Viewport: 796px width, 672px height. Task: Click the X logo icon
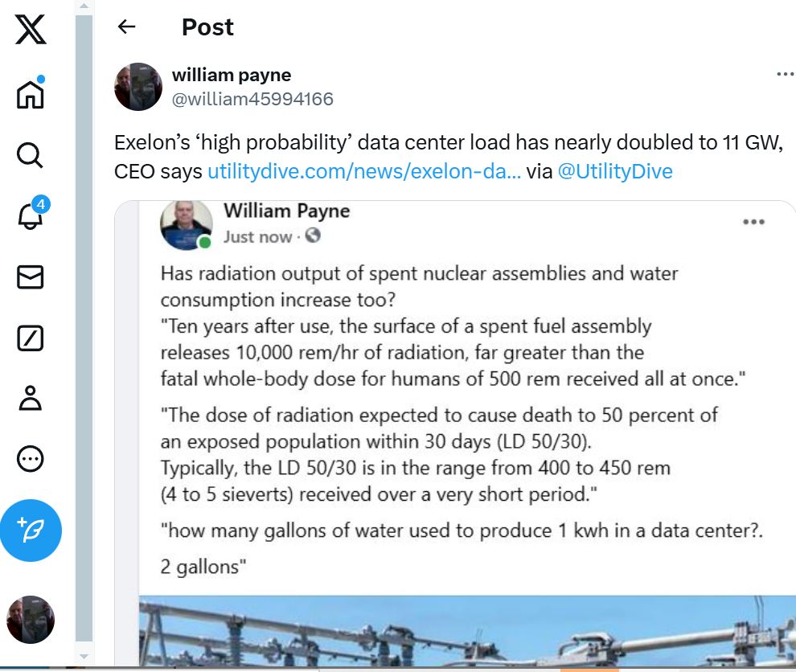[x=31, y=30]
